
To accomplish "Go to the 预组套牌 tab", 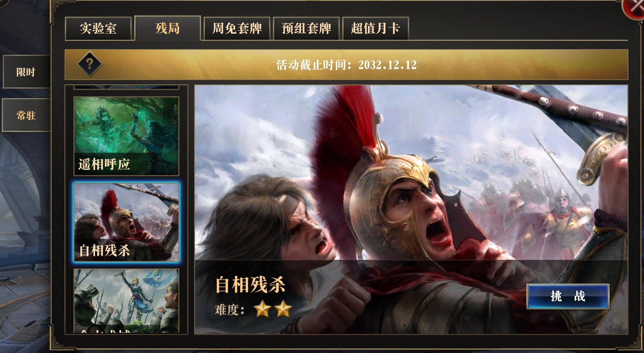I will click(306, 28).
